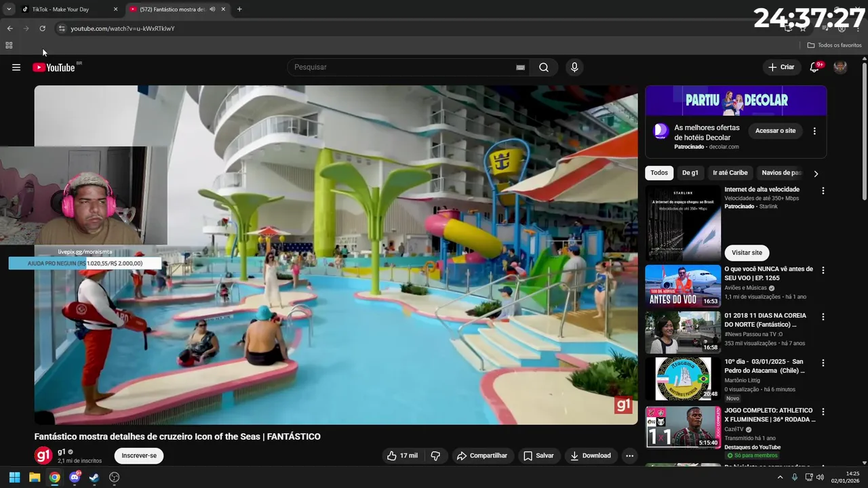
Task: Click the main video player
Action: [336, 255]
